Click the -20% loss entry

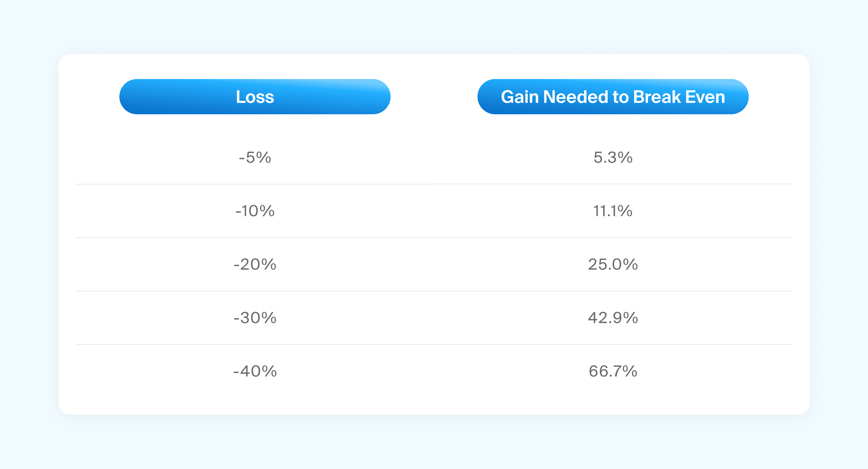click(x=255, y=264)
